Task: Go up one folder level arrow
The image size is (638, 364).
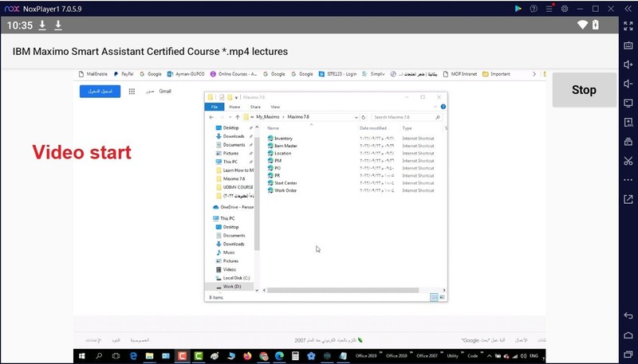Action: pyautogui.click(x=238, y=117)
